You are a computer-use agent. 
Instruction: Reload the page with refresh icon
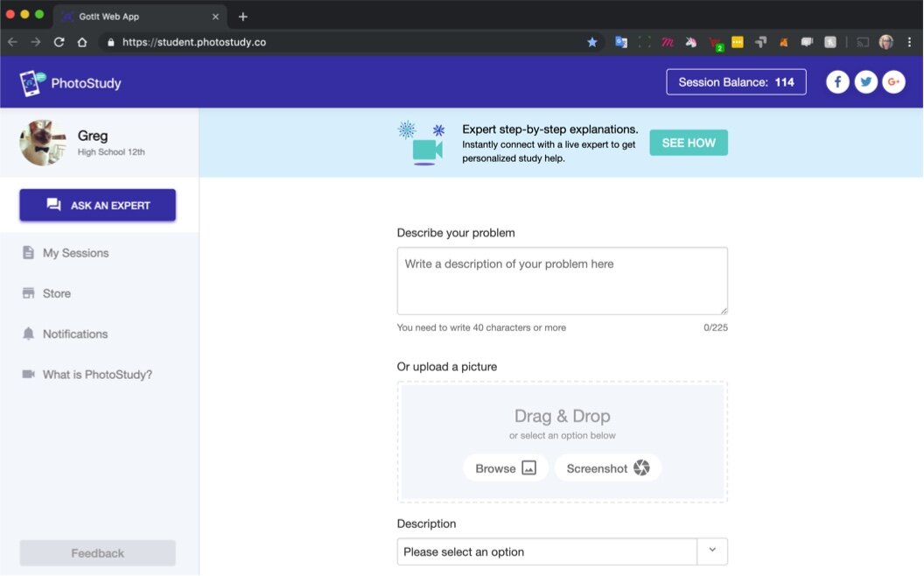pyautogui.click(x=59, y=42)
